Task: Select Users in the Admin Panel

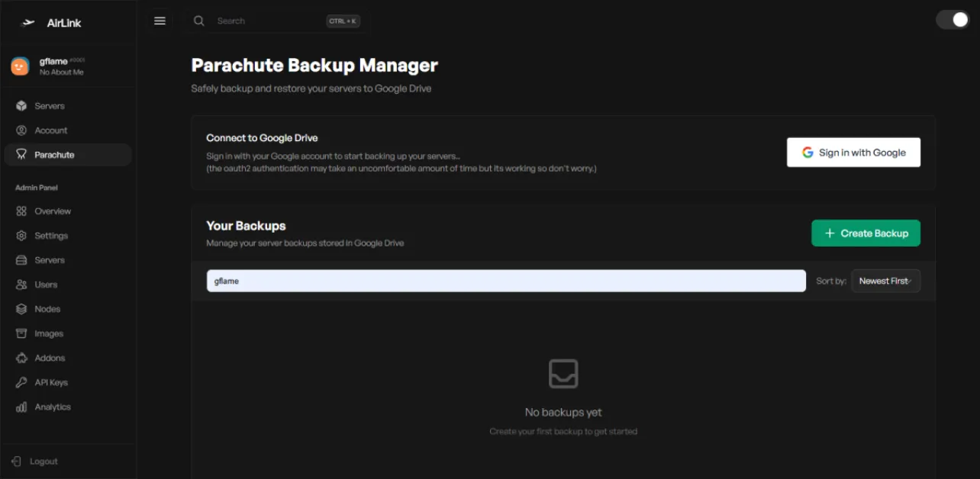Action: point(46,285)
